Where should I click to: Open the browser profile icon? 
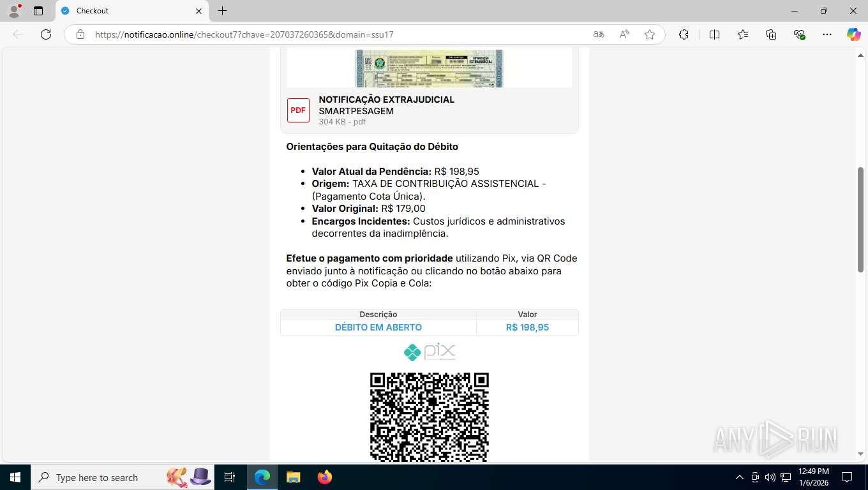(14, 11)
